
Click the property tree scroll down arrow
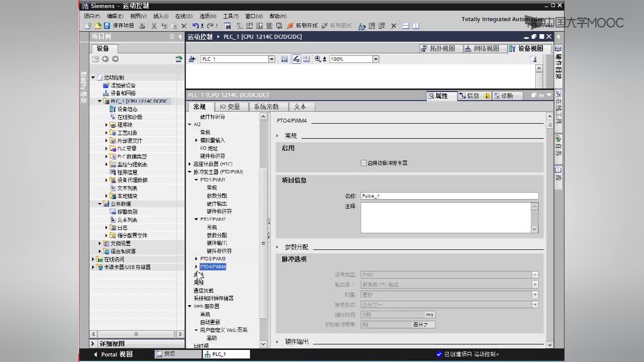tap(263, 344)
